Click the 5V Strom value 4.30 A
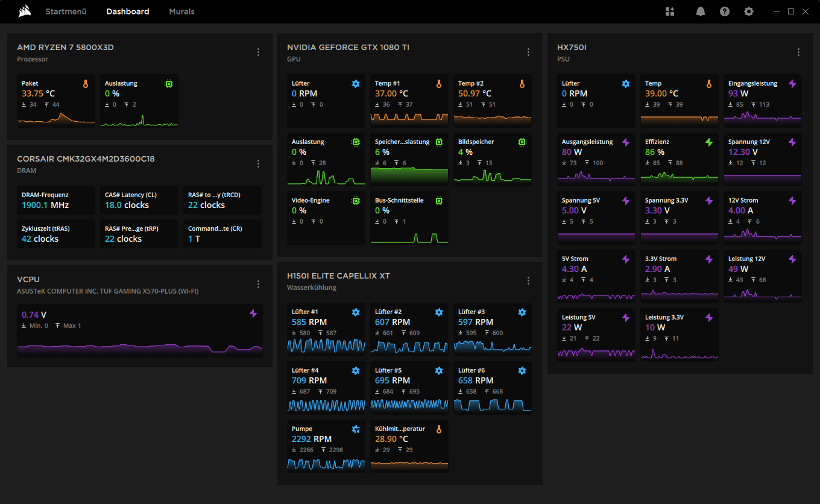 tap(575, 269)
